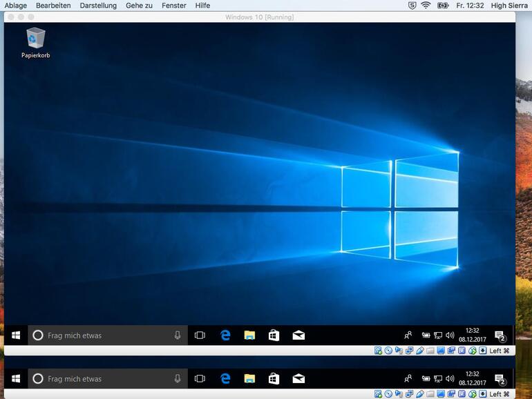Click optical disc icon in main VirtualBox status bar
Viewport: 532px width, 399px height.
coord(388,351)
